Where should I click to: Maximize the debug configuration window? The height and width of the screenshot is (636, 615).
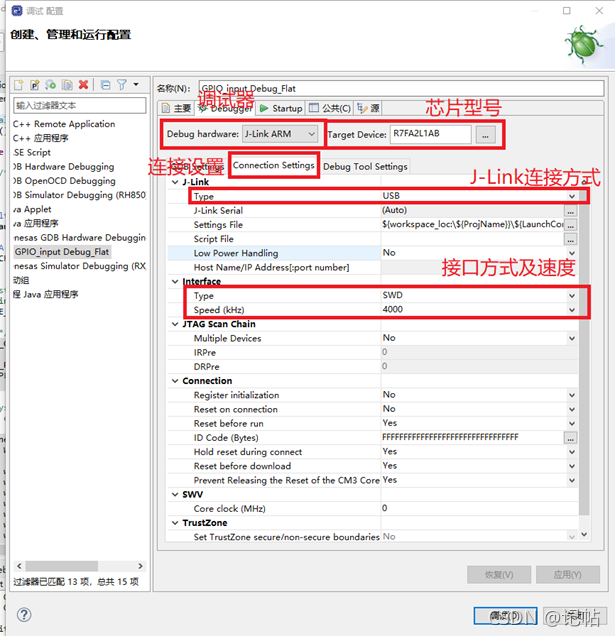pos(567,11)
